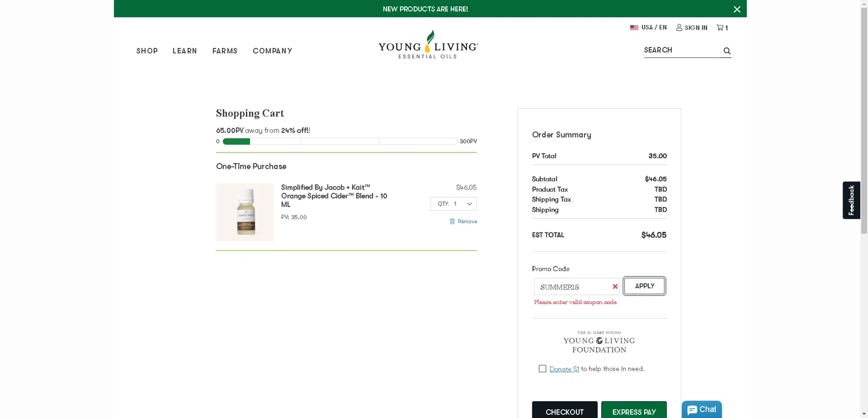The width and height of the screenshot is (868, 418).
Task: Open the Shop menu
Action: tap(147, 51)
